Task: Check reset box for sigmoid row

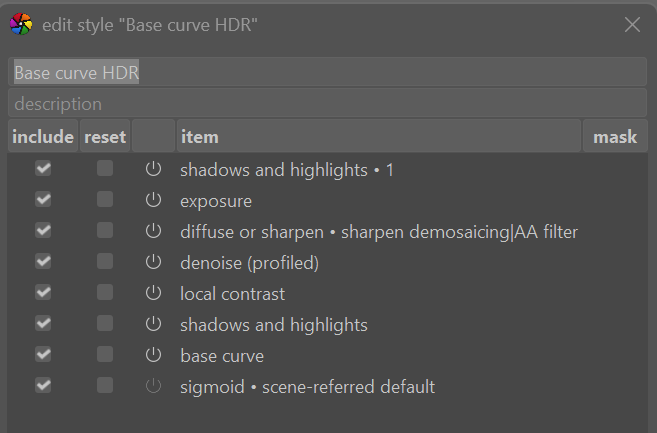Action: pos(105,386)
